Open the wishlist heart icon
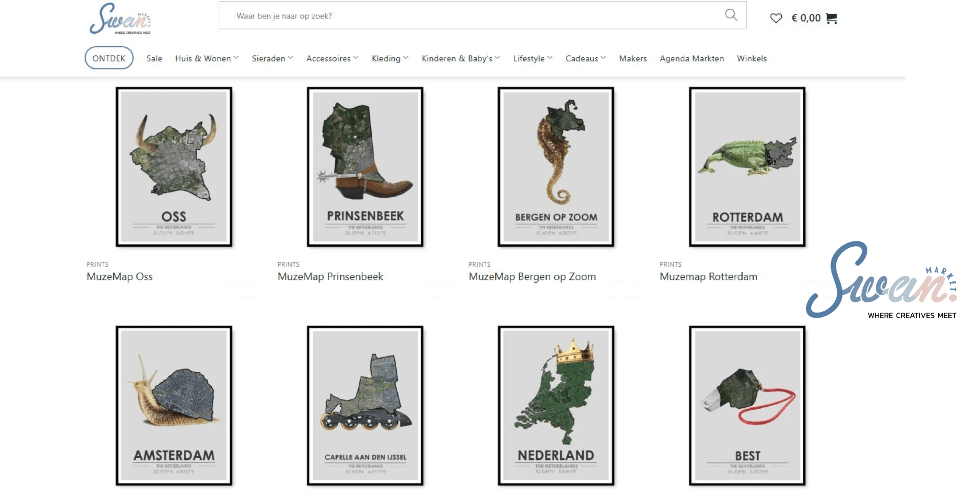The image size is (980, 498). tap(776, 18)
